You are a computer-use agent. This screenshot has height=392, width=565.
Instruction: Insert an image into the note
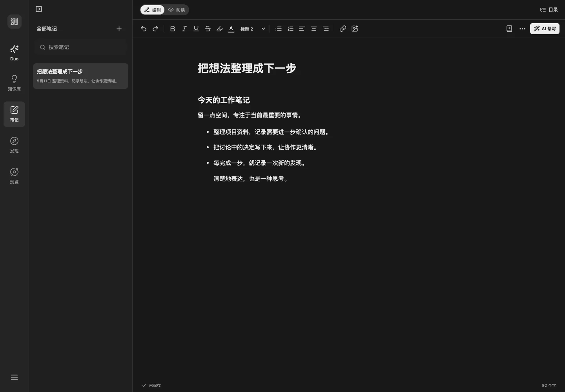pos(355,29)
